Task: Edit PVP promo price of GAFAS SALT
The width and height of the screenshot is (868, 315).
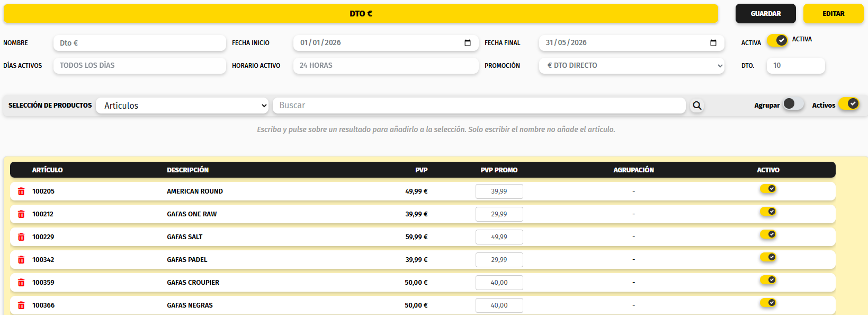Action: [x=499, y=237]
